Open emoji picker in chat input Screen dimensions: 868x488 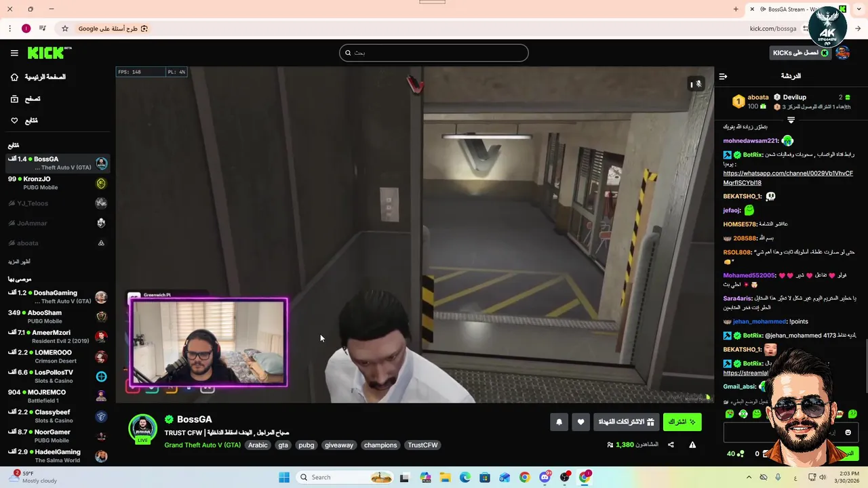point(848,432)
